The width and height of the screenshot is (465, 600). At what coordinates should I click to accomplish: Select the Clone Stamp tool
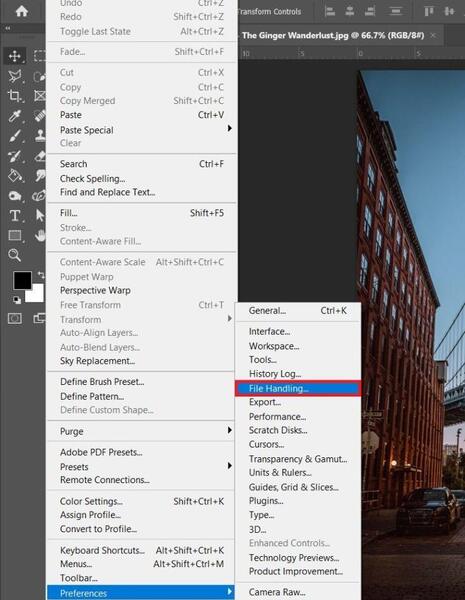(40, 136)
